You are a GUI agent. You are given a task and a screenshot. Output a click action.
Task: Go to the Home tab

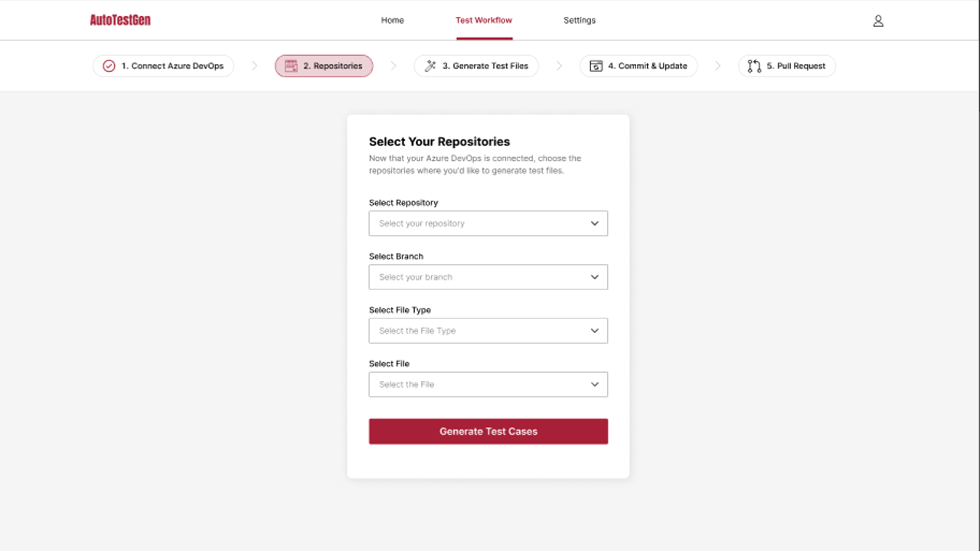click(x=393, y=20)
